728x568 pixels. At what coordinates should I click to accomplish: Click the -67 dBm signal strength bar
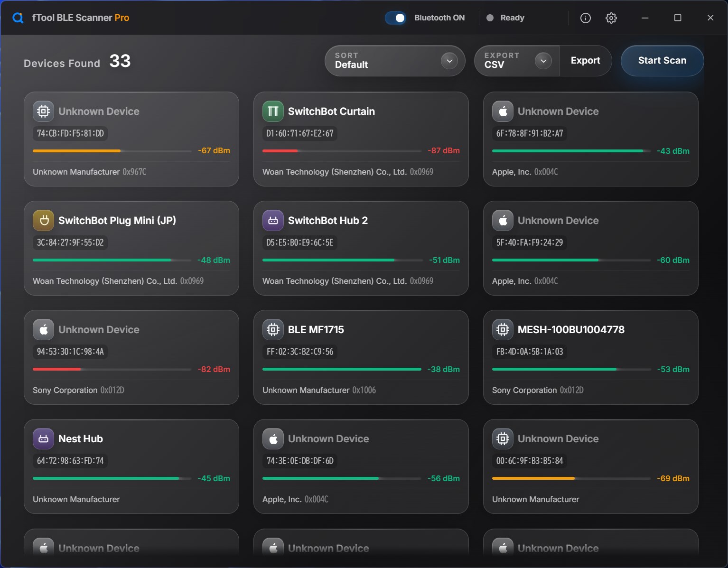point(112,151)
